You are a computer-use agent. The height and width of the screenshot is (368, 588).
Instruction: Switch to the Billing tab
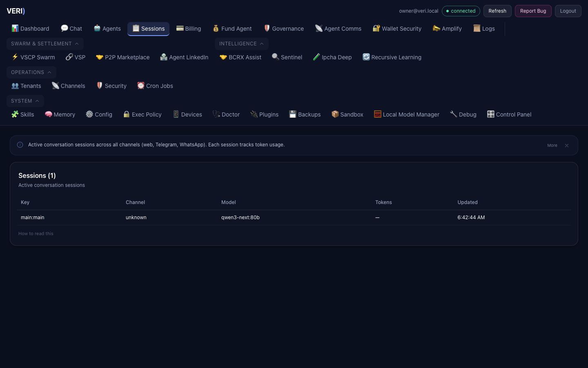pos(189,29)
